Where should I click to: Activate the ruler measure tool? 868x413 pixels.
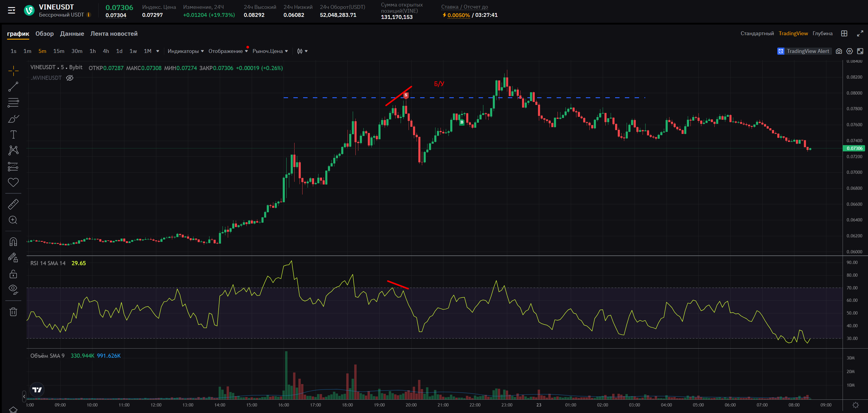click(x=13, y=204)
